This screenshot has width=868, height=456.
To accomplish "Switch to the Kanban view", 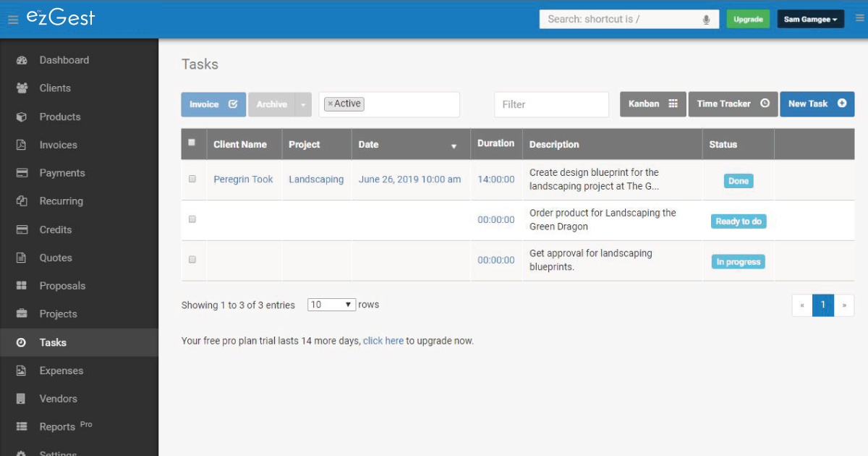I will pyautogui.click(x=653, y=104).
